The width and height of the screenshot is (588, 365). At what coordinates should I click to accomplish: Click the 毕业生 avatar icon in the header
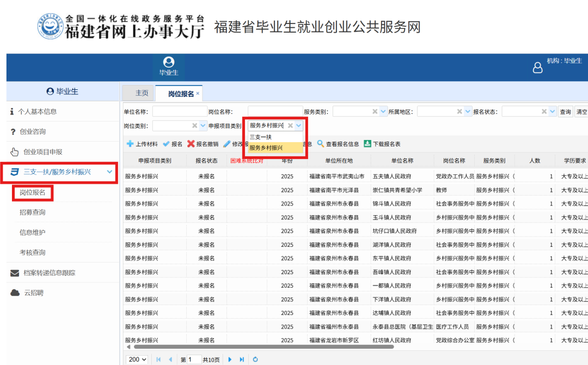[168, 61]
